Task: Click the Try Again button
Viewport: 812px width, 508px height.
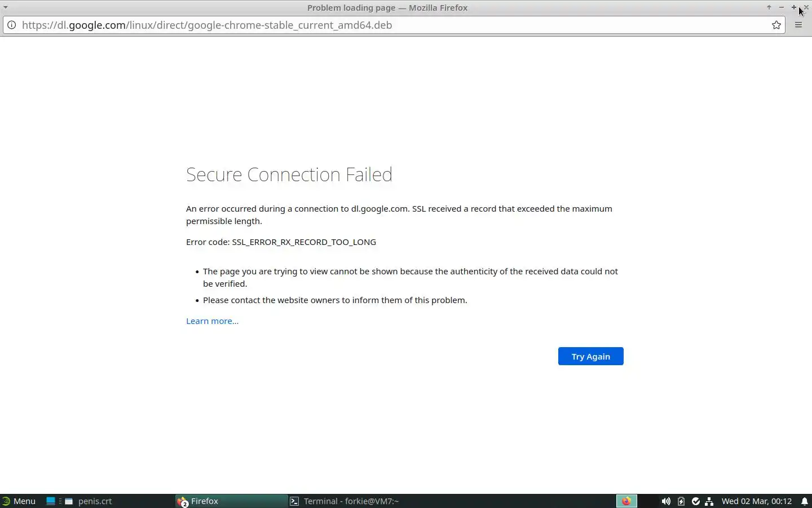Action: (x=590, y=356)
